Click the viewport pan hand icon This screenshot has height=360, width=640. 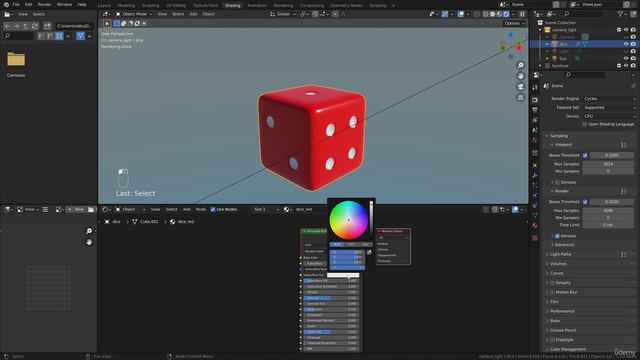521,76
